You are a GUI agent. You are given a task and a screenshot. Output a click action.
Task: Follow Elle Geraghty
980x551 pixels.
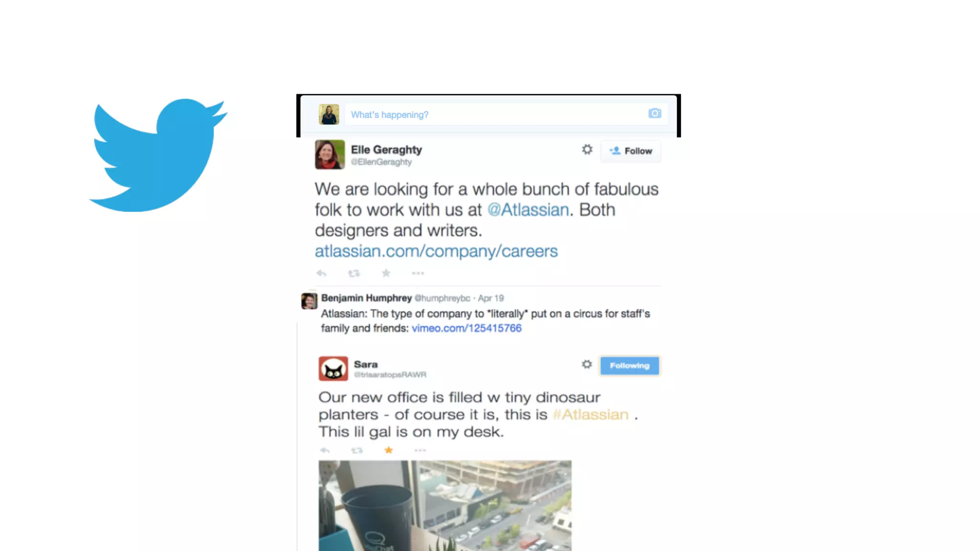(x=631, y=151)
